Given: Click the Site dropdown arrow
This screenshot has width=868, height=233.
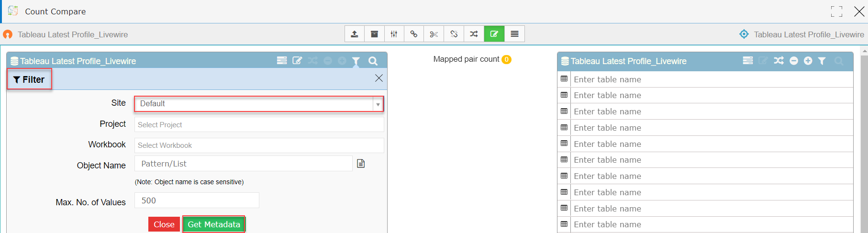Looking at the screenshot, I should [x=378, y=104].
